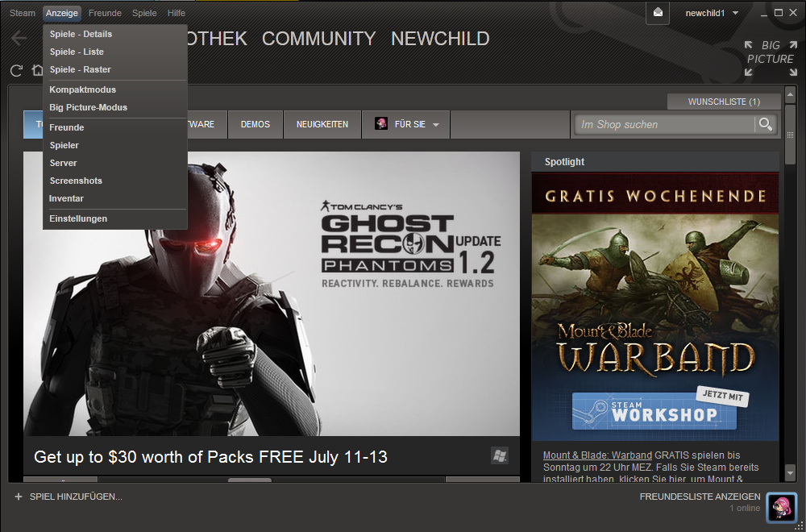The width and height of the screenshot is (806, 532).
Task: Open the Steam menu
Action: click(22, 13)
